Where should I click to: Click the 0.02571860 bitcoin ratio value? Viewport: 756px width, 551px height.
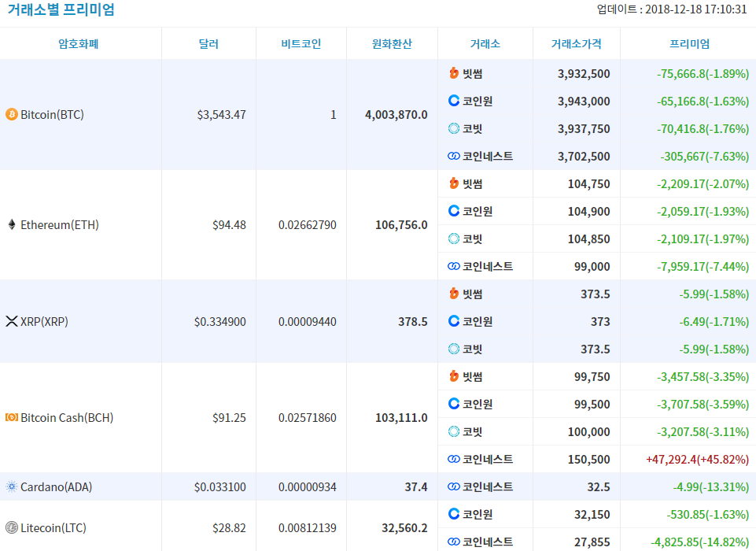coord(307,418)
